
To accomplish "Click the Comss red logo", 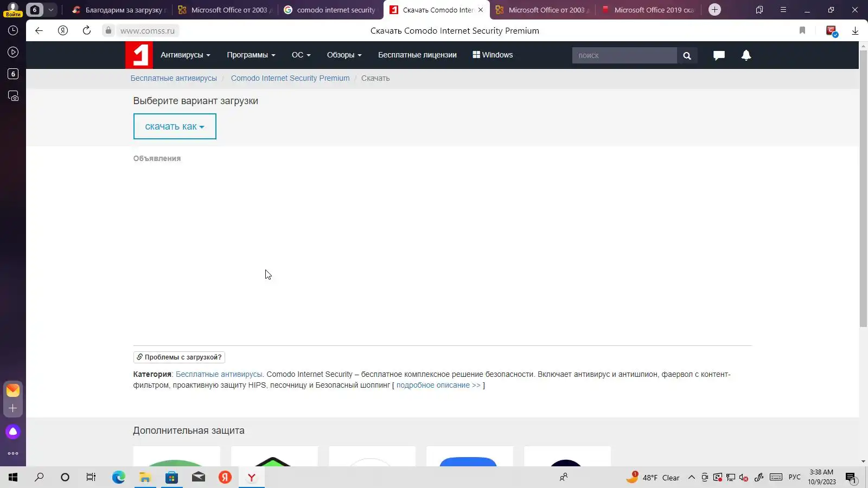I will (x=139, y=55).
